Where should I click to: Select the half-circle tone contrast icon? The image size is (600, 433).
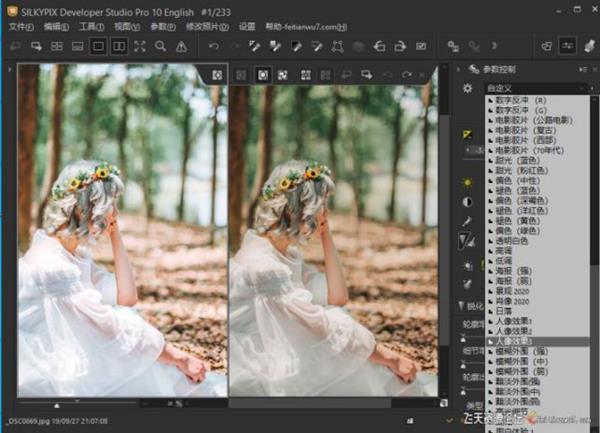pyautogui.click(x=467, y=202)
